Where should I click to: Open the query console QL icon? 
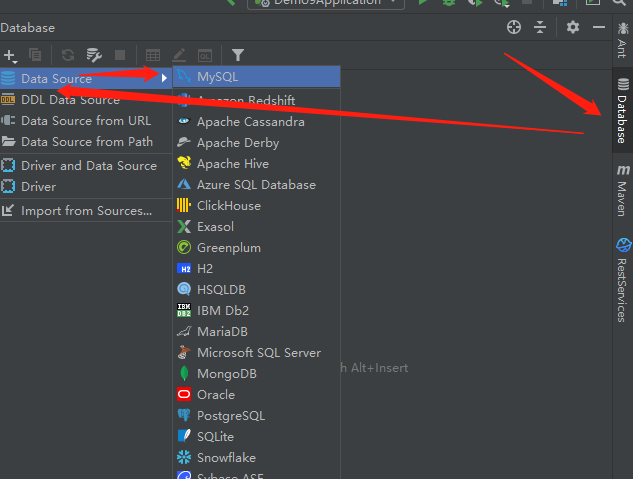(205, 55)
